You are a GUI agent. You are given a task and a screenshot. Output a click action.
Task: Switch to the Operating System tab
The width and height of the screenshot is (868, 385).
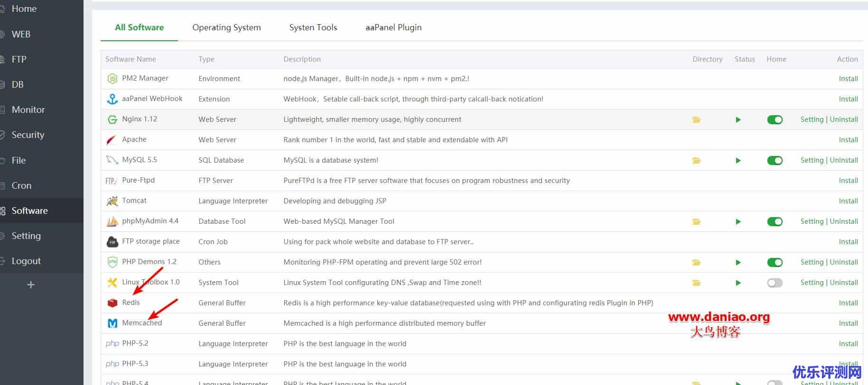(x=226, y=27)
